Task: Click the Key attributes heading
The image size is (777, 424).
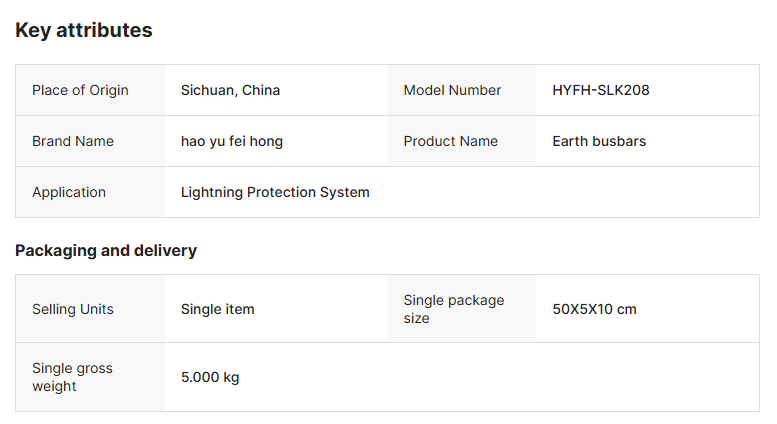Action: [84, 30]
